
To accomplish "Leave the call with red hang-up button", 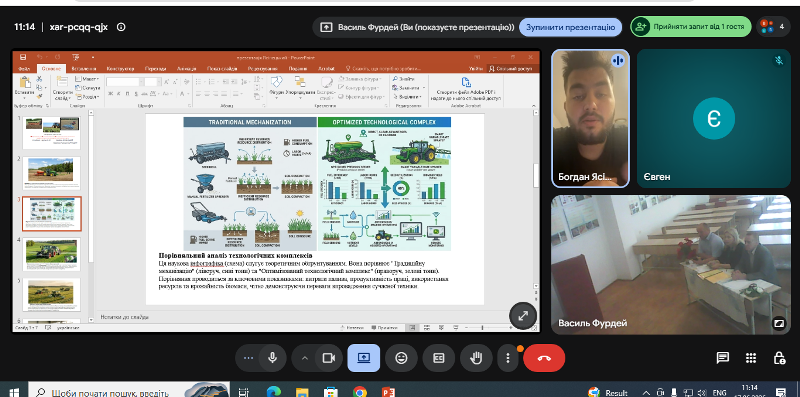I will (x=544, y=358).
